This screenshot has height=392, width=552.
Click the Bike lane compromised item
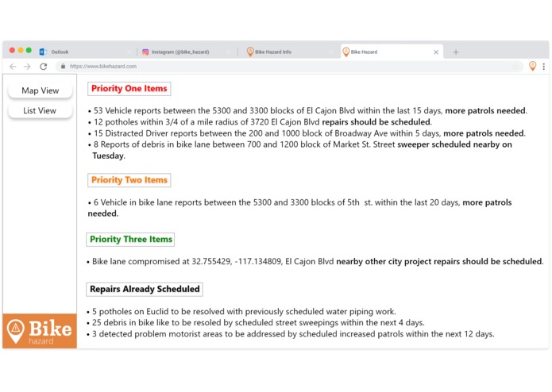tap(315, 262)
